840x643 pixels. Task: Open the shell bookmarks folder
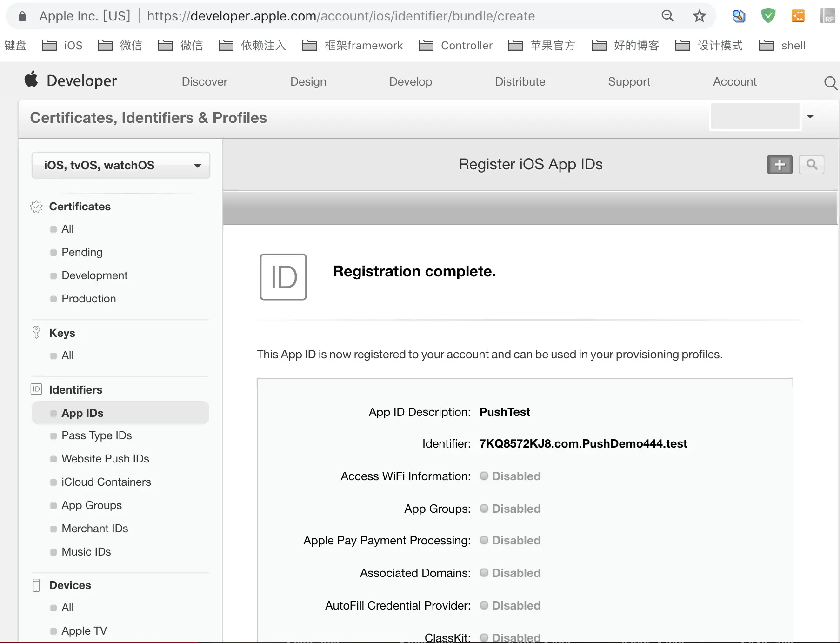[x=782, y=46]
